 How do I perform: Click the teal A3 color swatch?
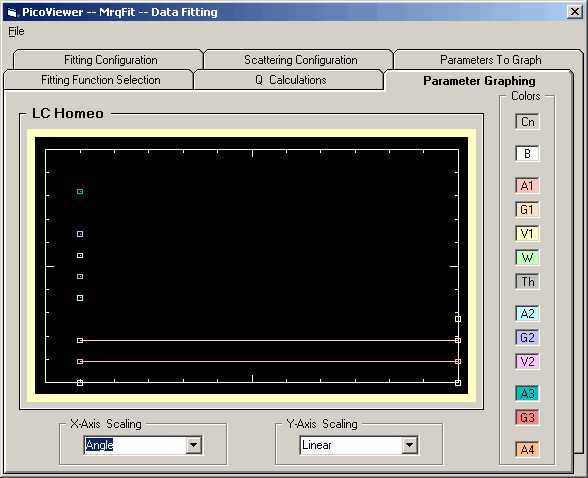527,393
